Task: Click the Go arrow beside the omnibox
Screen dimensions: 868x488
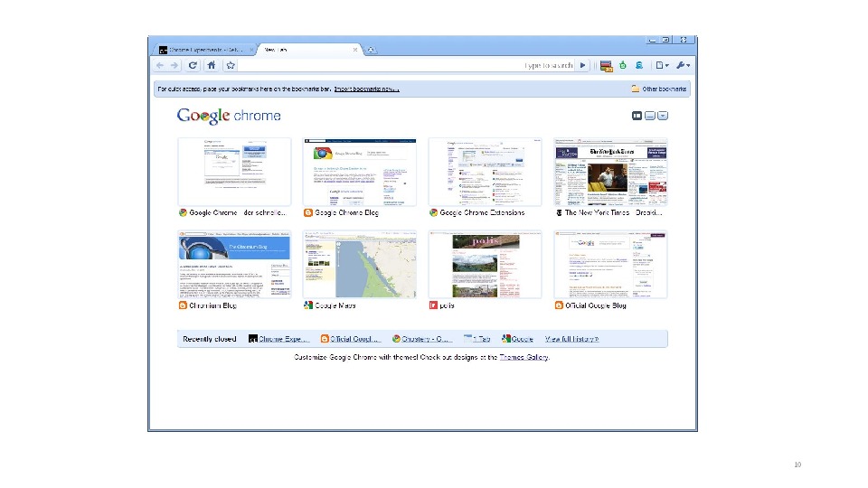Action: (x=583, y=65)
